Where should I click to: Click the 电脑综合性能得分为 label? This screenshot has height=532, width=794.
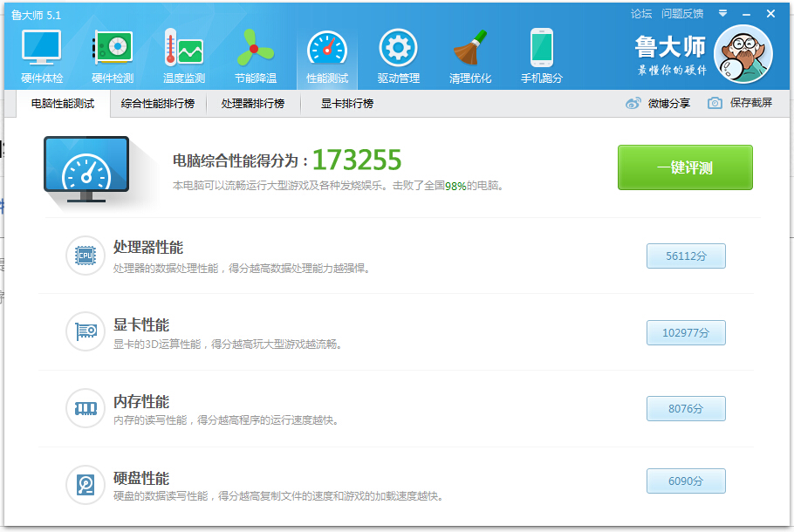(241, 161)
